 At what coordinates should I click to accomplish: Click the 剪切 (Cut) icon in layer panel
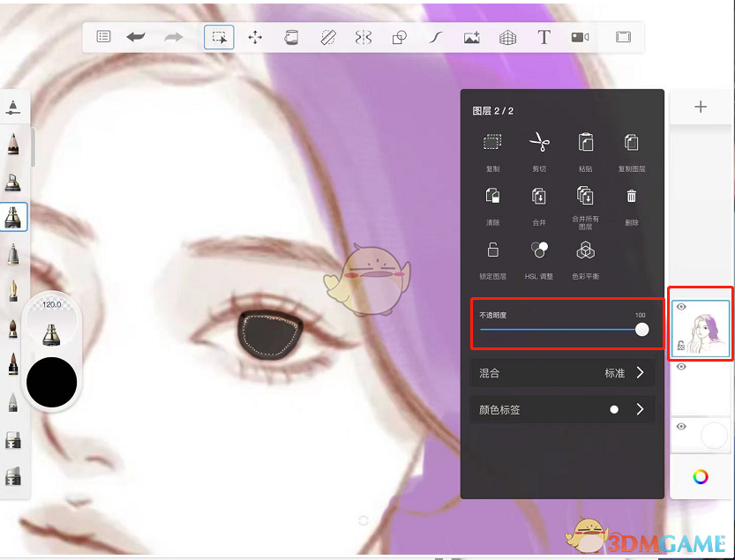point(538,141)
